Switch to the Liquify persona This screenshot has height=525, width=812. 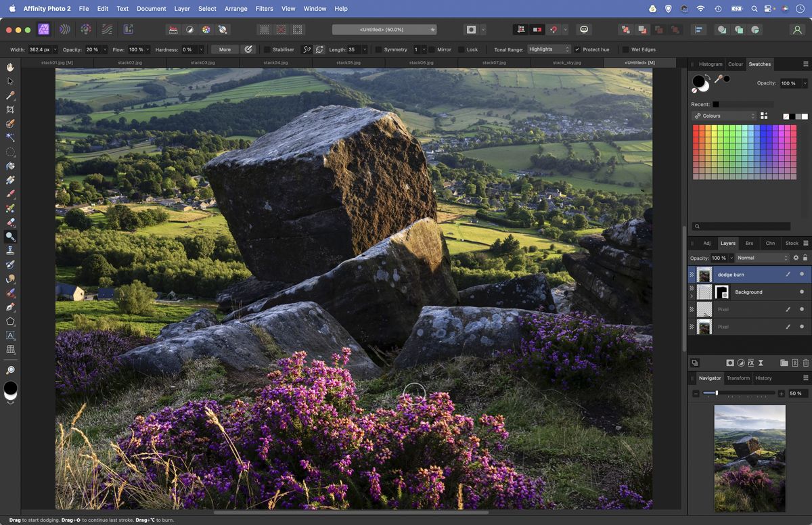[x=65, y=29]
